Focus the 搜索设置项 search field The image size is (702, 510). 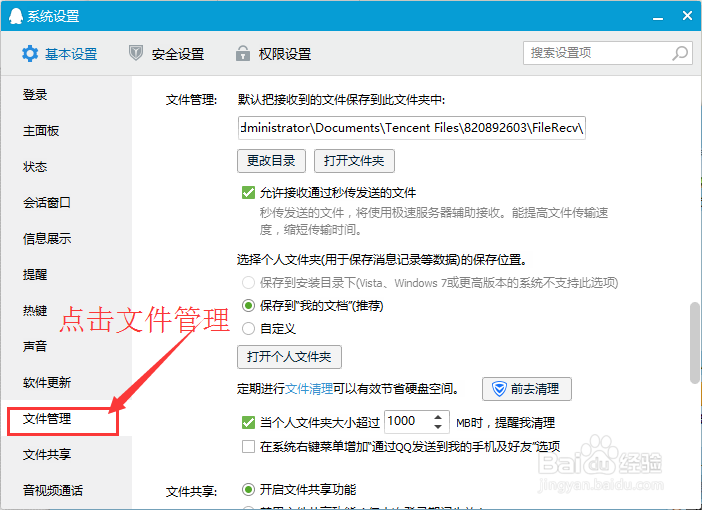click(x=608, y=53)
